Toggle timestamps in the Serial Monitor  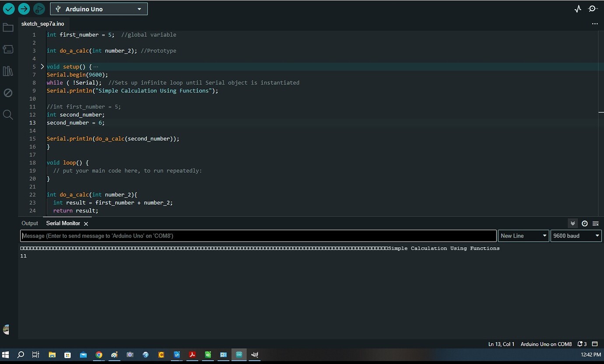point(585,223)
